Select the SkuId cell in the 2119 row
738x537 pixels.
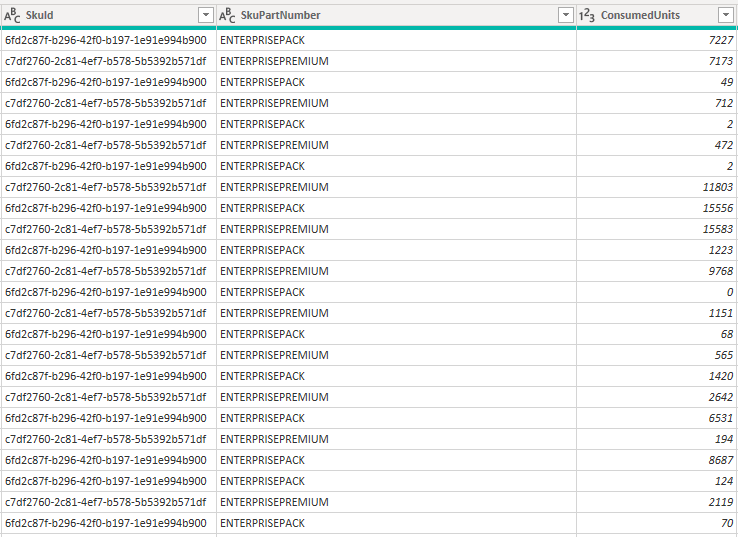(x=108, y=502)
